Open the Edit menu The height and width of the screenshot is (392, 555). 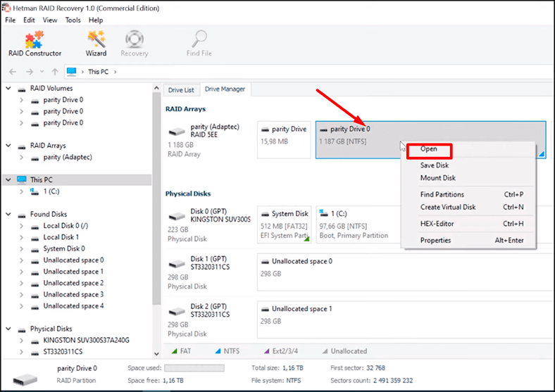point(29,20)
